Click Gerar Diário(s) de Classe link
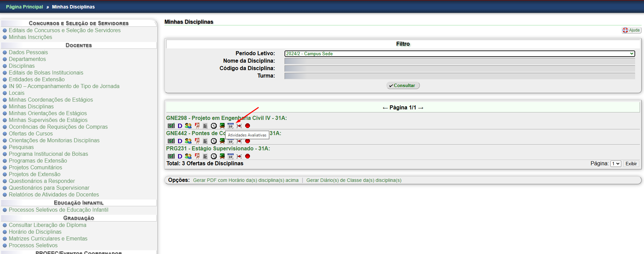 point(354,180)
